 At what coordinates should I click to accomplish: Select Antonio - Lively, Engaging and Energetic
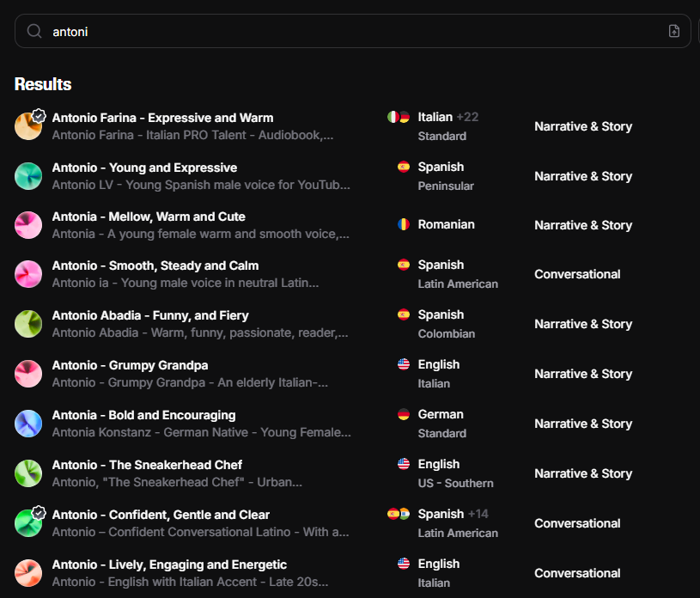click(x=169, y=564)
